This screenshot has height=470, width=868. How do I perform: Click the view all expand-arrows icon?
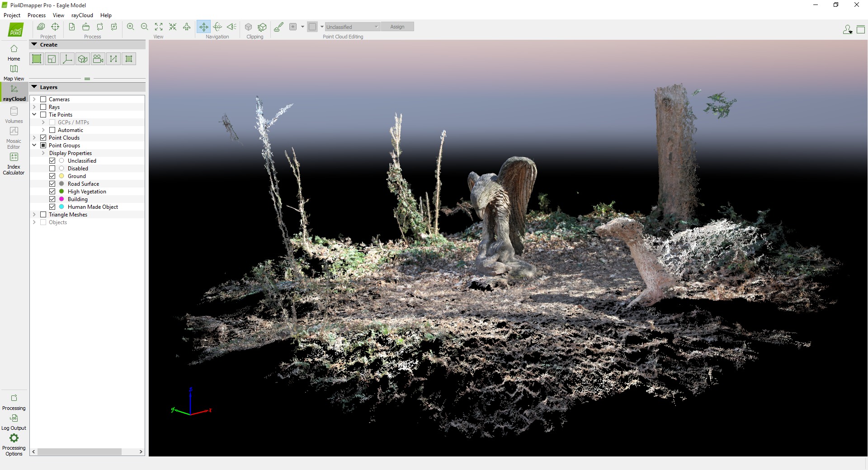[159, 27]
